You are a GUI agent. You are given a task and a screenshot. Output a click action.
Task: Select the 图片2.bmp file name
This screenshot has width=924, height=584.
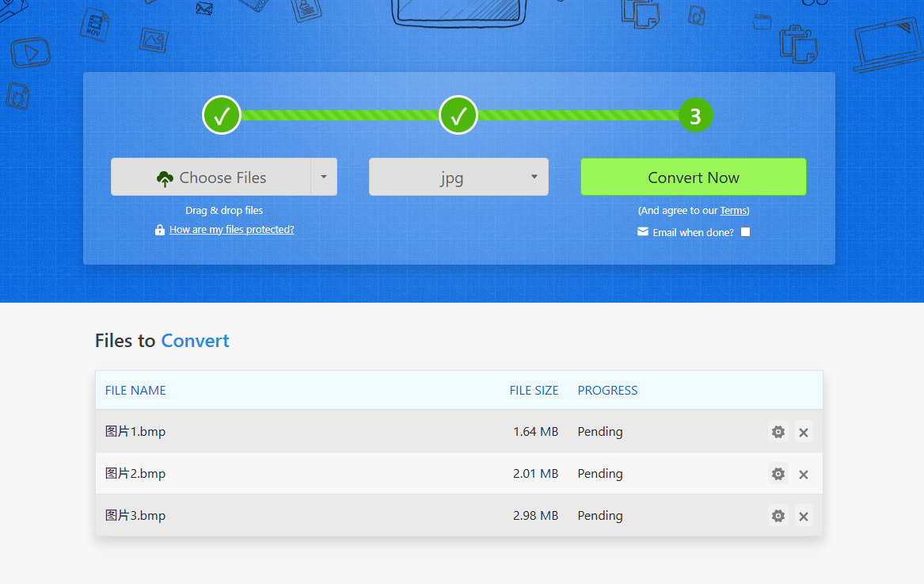pyautogui.click(x=135, y=474)
